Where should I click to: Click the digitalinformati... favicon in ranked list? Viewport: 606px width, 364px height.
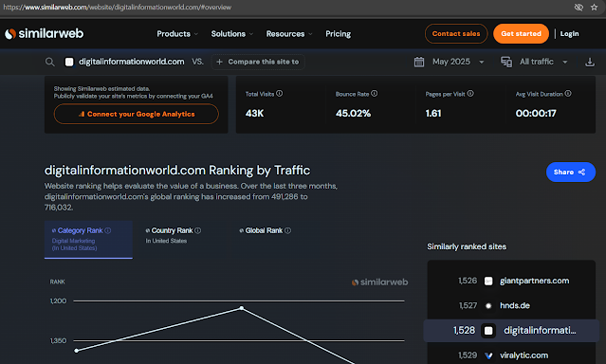[x=488, y=331]
